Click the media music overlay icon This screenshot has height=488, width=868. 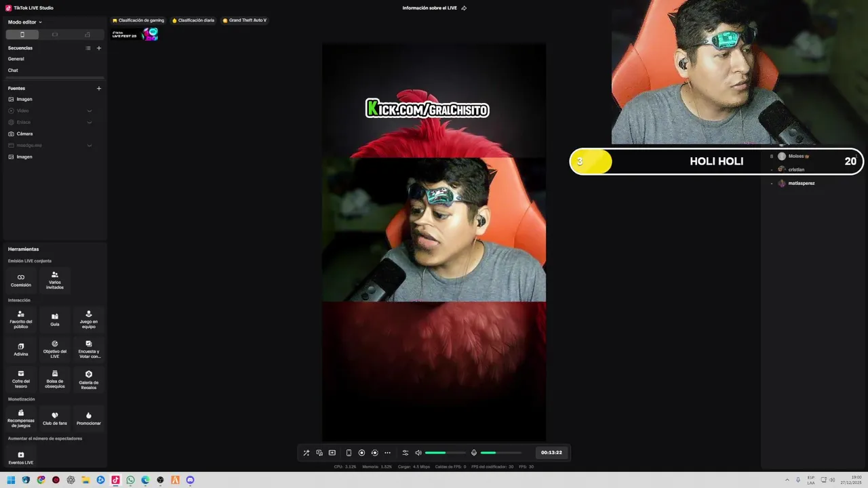click(319, 453)
